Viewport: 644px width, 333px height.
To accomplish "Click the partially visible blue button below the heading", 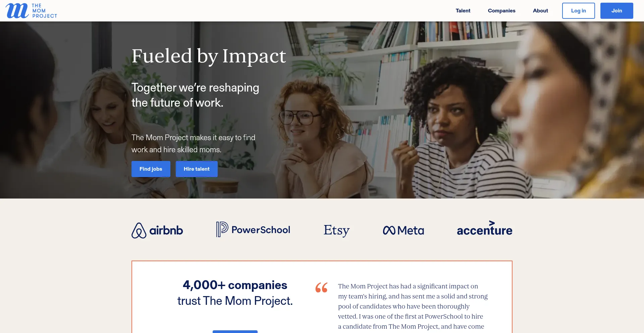I will pos(235,332).
